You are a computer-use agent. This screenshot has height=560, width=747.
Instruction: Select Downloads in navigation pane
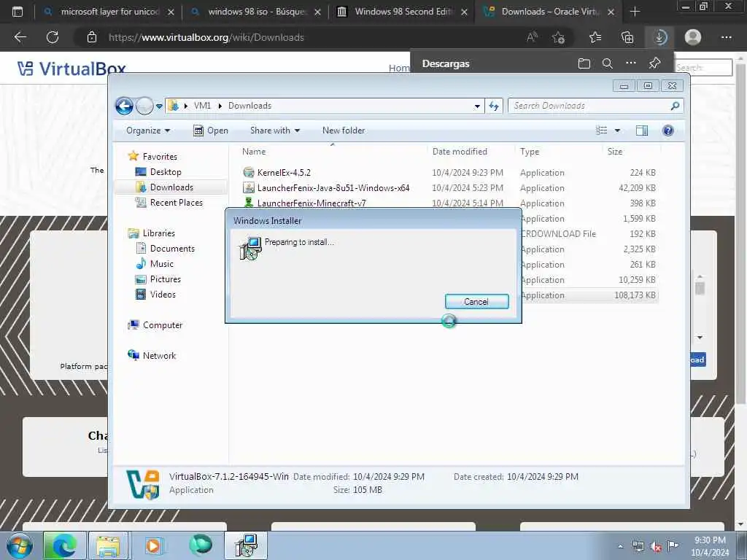point(171,187)
